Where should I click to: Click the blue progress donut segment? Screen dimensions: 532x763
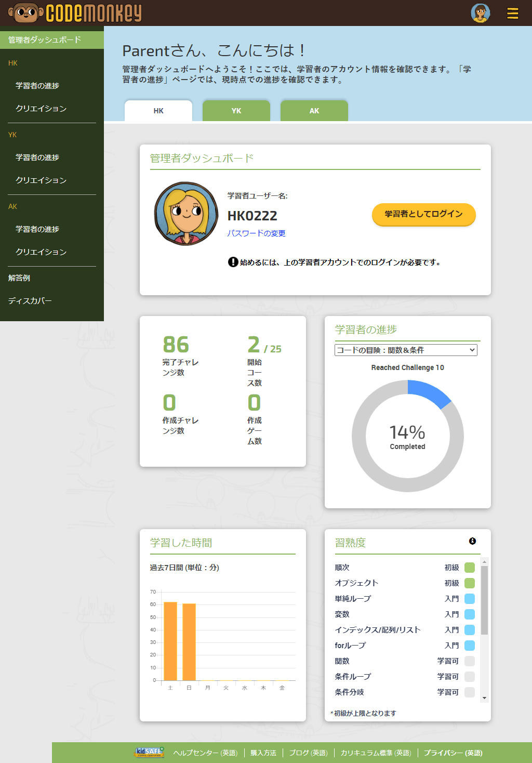coord(429,393)
